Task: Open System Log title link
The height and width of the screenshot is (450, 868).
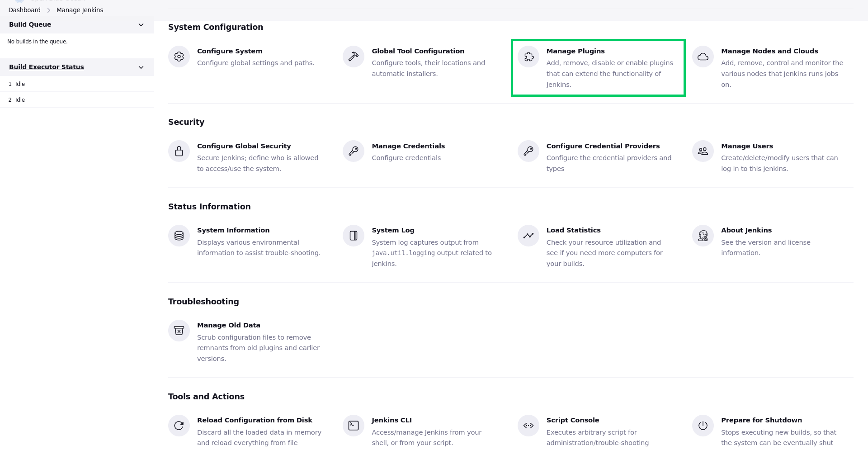Action: (393, 230)
